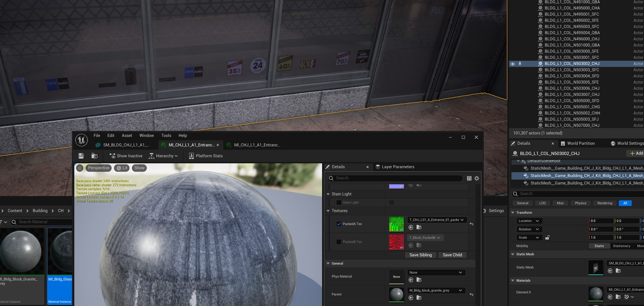Screen dimensions: 644x306
Task: Toggle the Scale lock icon
Action: [x=547, y=238]
